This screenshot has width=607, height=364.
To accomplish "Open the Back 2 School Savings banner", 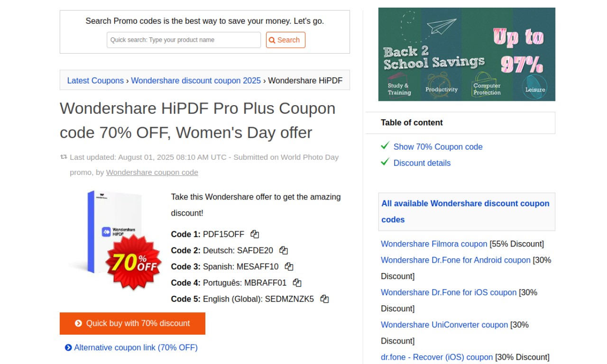I will coord(467,54).
